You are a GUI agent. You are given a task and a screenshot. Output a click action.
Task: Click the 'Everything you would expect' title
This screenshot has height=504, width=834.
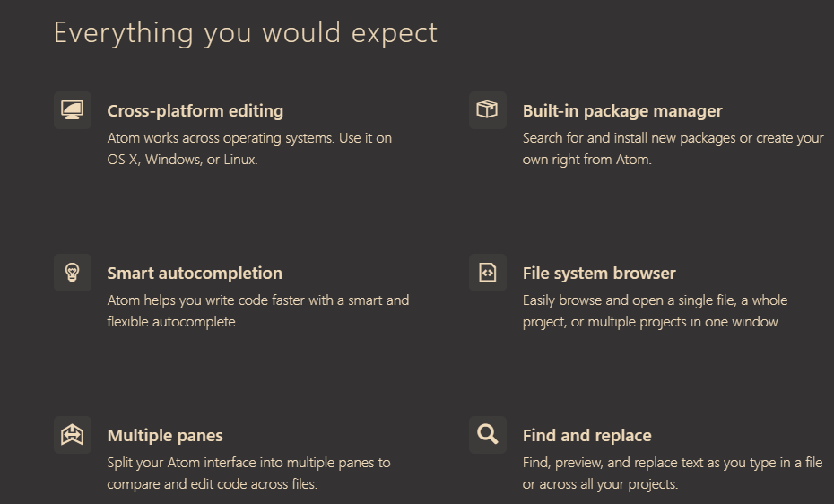(x=246, y=33)
